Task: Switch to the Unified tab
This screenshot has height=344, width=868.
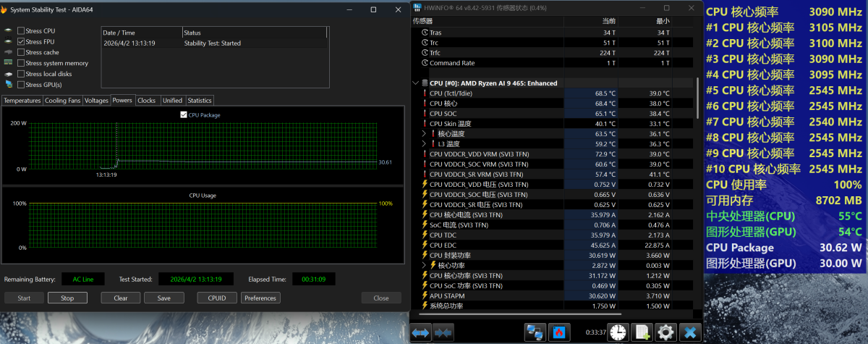Action: coord(172,101)
